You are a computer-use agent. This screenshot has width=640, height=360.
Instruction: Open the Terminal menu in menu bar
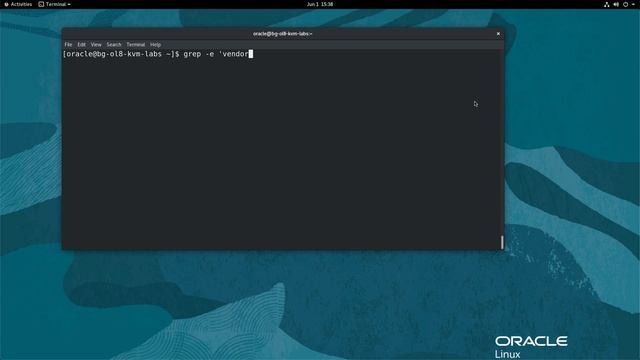tap(136, 44)
